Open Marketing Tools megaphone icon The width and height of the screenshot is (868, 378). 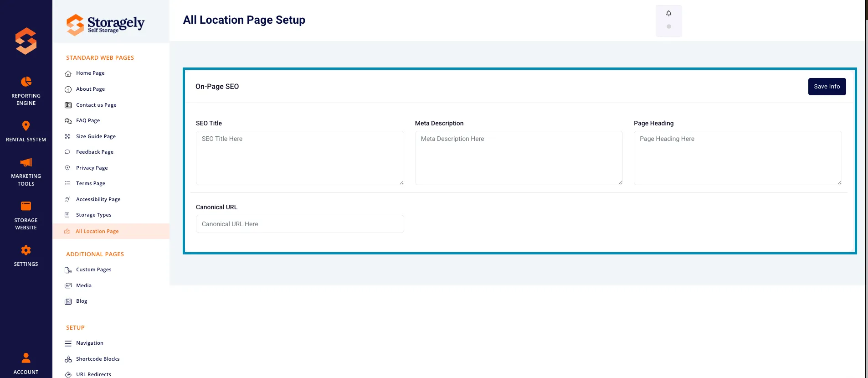26,162
